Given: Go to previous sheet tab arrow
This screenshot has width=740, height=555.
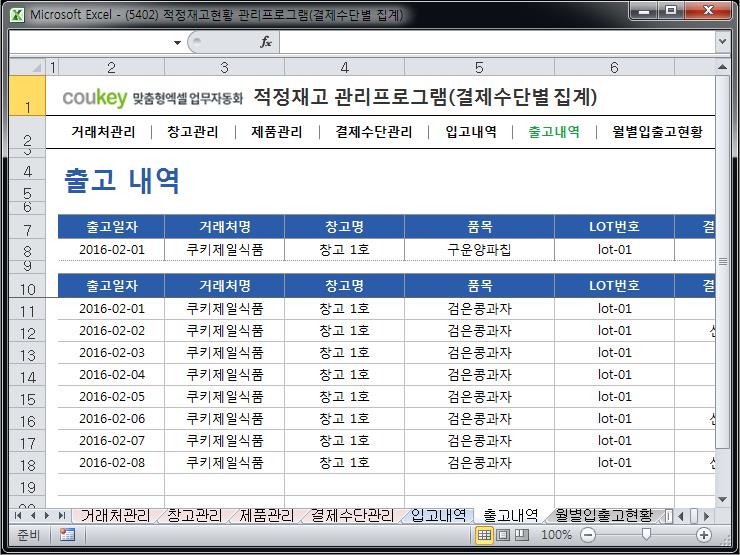Looking at the screenshot, I should tap(33, 515).
